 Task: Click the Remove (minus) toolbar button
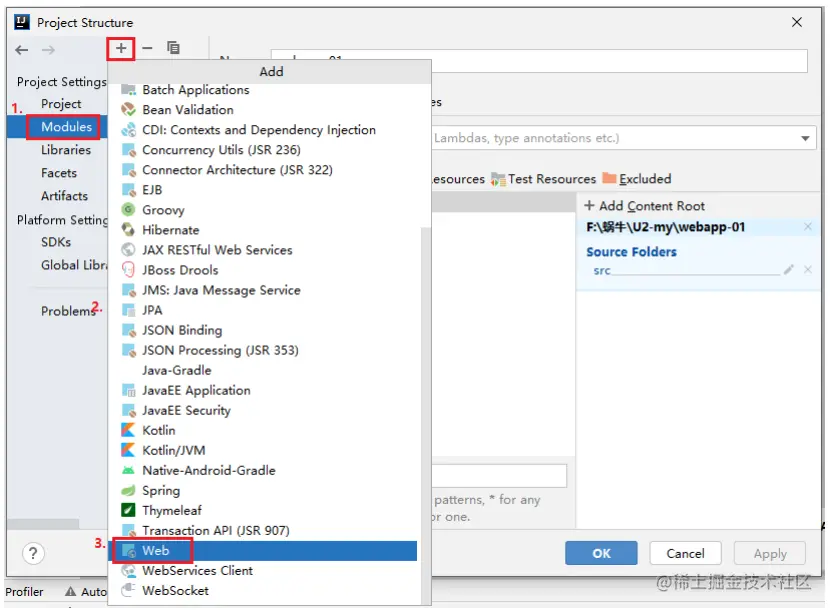[x=147, y=49]
